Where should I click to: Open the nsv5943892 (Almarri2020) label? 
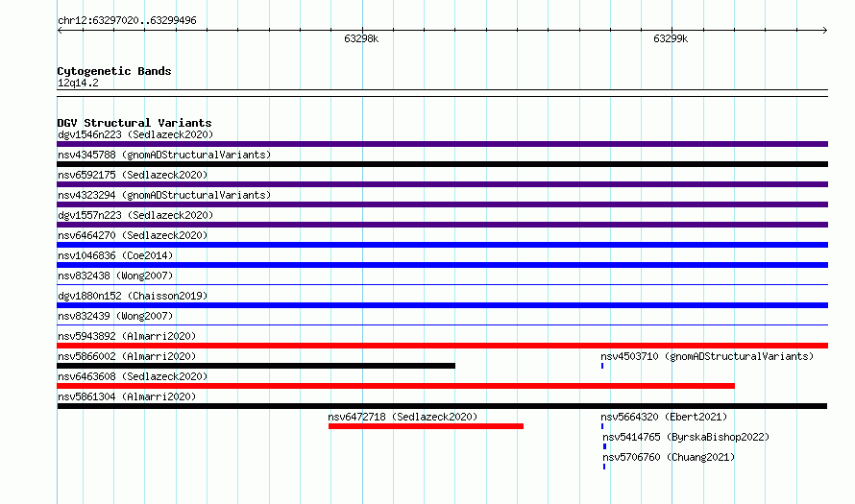point(127,336)
